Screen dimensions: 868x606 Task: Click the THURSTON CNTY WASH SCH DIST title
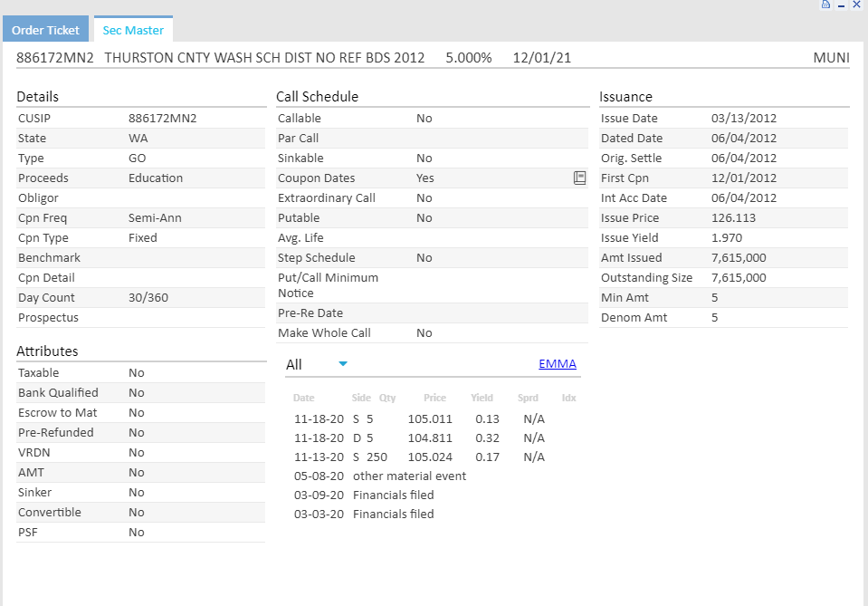coord(264,58)
